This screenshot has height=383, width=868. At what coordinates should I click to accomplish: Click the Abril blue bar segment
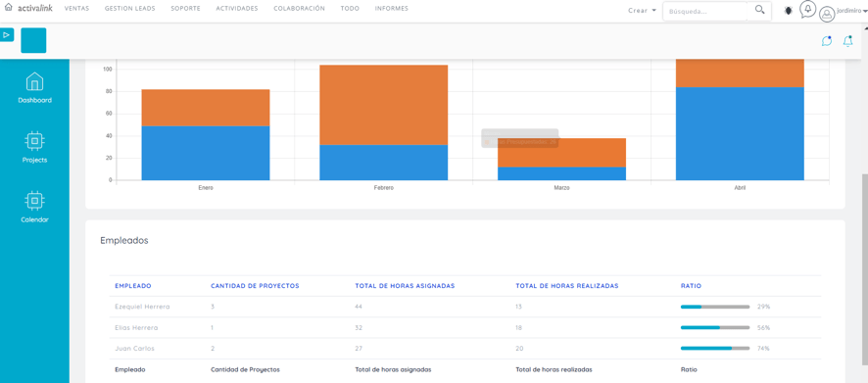click(740, 133)
